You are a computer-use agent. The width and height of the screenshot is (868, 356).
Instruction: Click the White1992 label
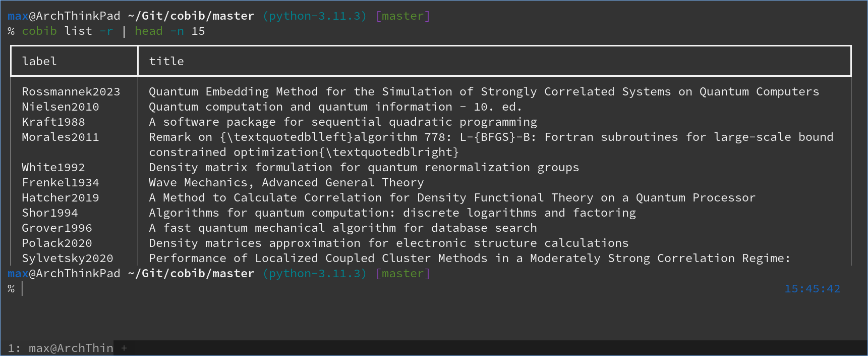coord(53,167)
